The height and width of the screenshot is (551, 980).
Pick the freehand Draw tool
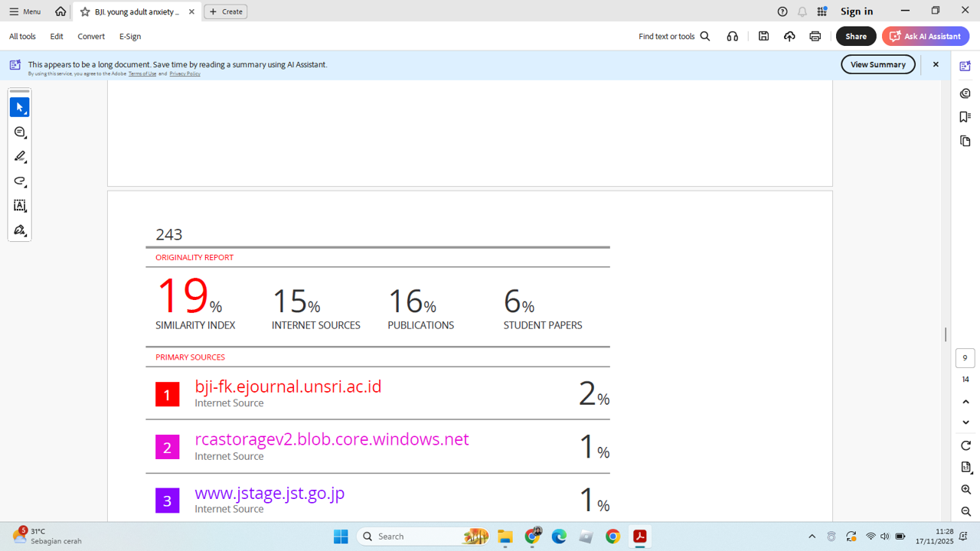(19, 181)
